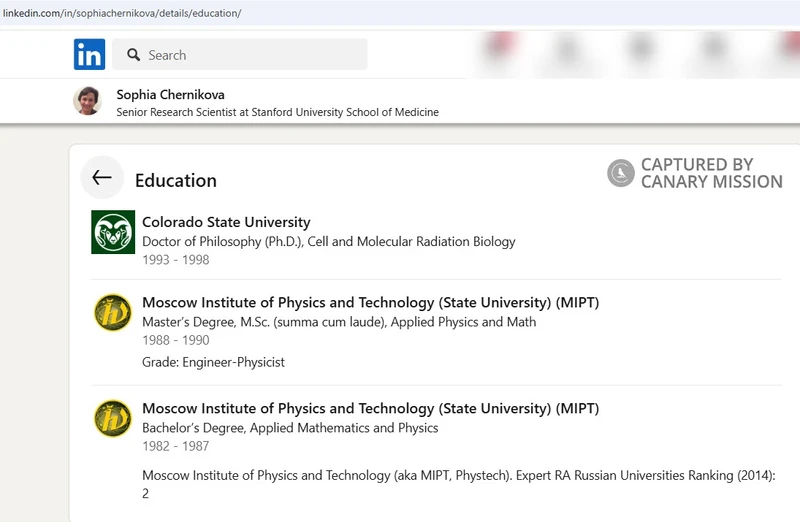The width and height of the screenshot is (800, 522).
Task: Open Colorado State University school page
Action: (x=226, y=222)
